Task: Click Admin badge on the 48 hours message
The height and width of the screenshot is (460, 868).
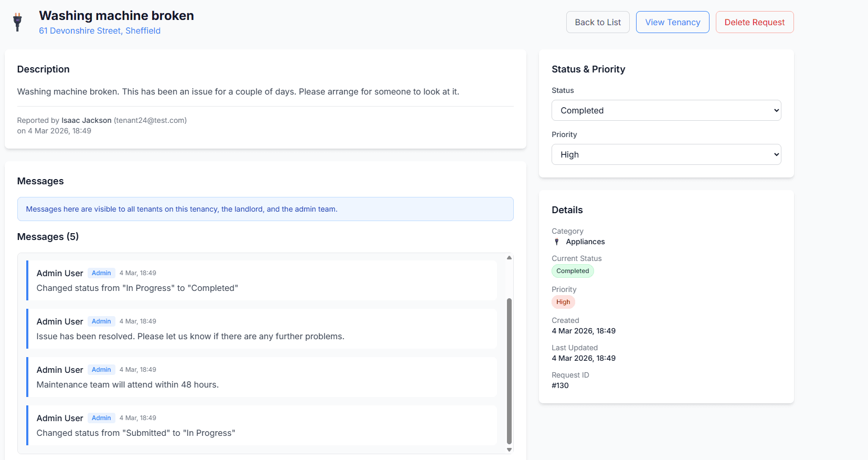Action: coord(101,370)
